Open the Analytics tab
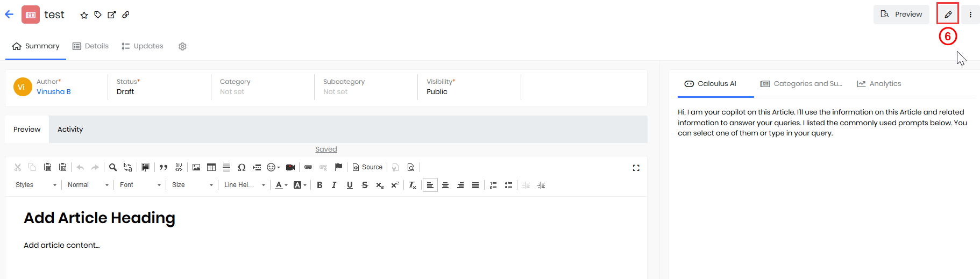The height and width of the screenshot is (279, 980). [879, 84]
